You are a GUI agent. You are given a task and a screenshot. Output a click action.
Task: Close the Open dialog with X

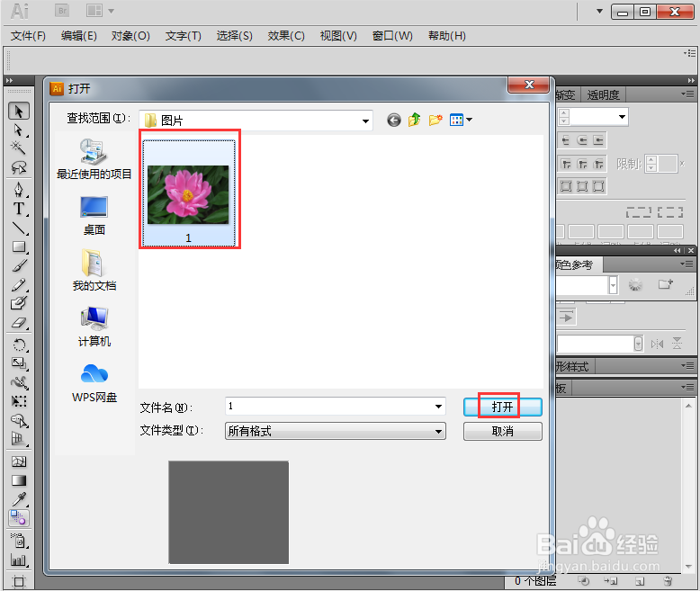point(529,85)
